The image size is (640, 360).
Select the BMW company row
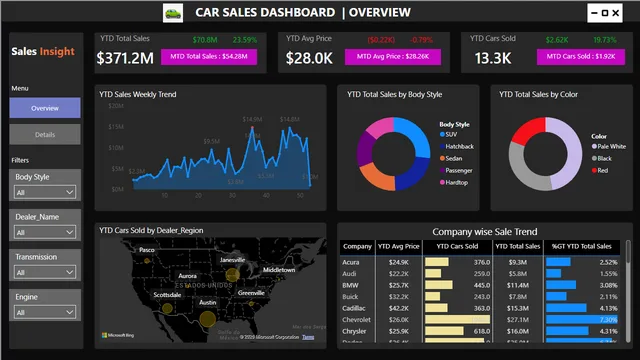point(480,285)
